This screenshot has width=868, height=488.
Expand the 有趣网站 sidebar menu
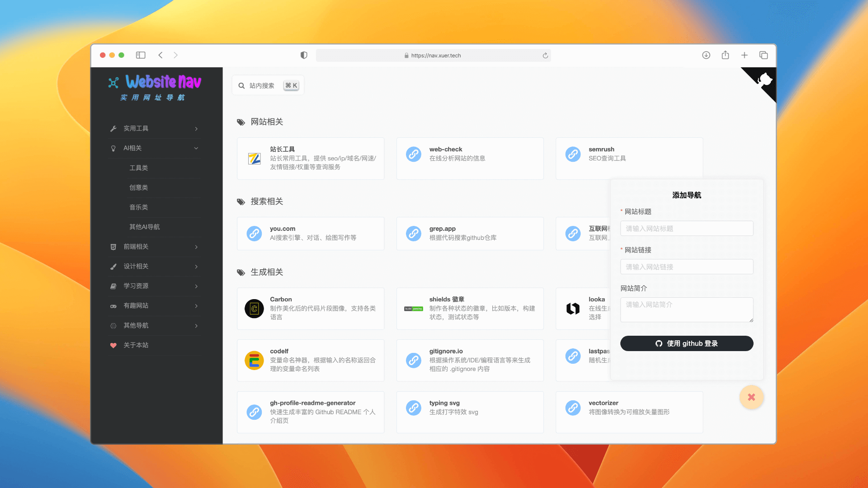pyautogui.click(x=155, y=306)
